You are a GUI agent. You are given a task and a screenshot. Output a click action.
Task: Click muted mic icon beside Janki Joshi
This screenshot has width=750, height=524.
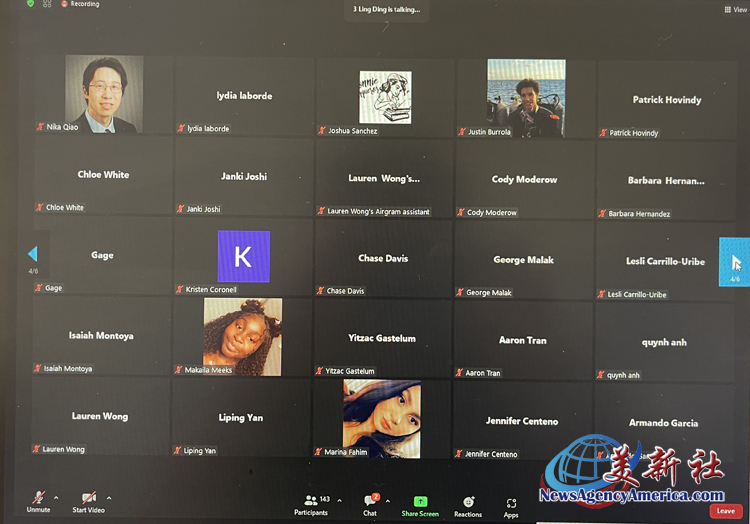[x=180, y=209]
